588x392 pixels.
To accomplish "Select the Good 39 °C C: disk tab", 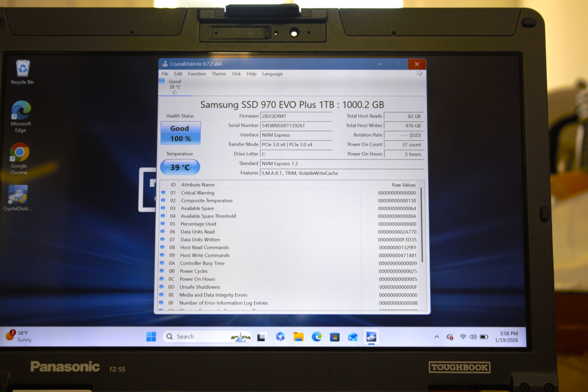I will point(175,87).
